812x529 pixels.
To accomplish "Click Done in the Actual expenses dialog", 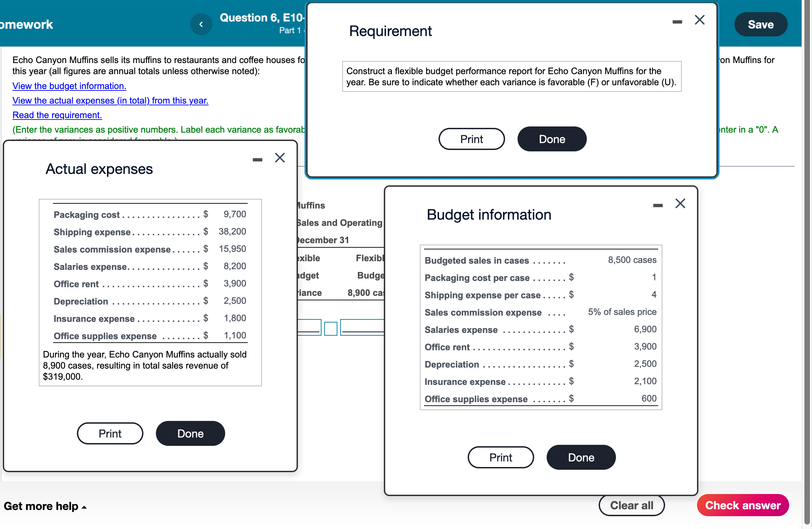I will (x=190, y=433).
